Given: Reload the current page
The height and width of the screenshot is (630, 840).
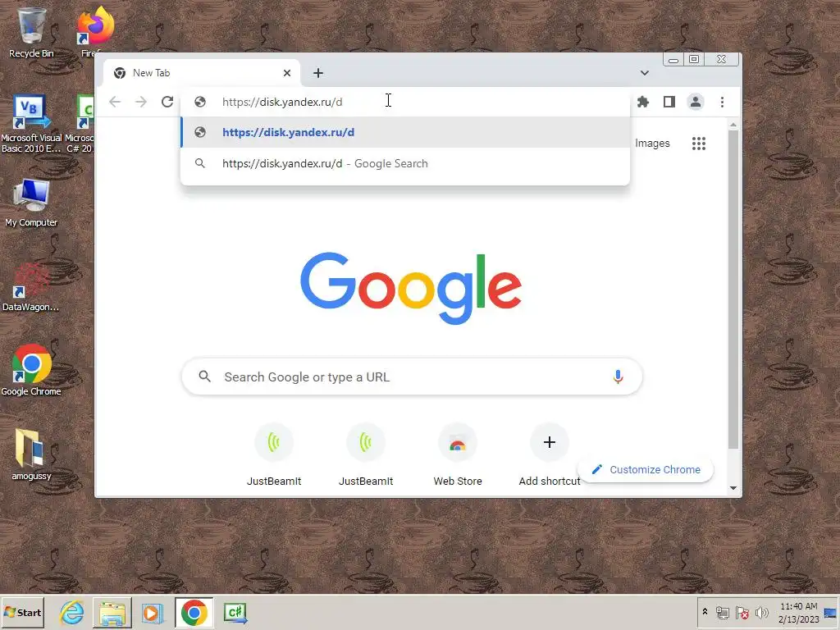Looking at the screenshot, I should tap(167, 102).
